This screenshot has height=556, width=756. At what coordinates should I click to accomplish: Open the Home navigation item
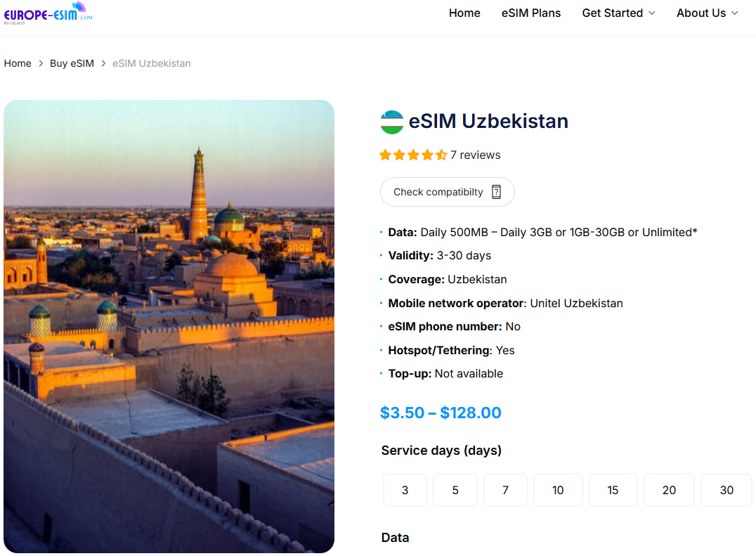coord(464,13)
